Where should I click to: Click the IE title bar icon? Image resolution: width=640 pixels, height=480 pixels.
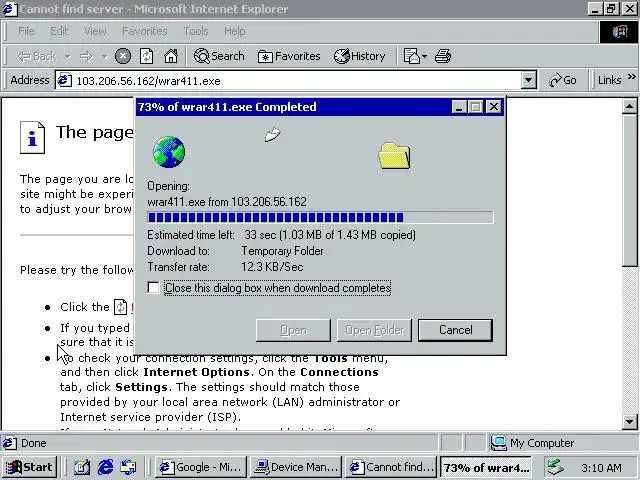tap(10, 9)
